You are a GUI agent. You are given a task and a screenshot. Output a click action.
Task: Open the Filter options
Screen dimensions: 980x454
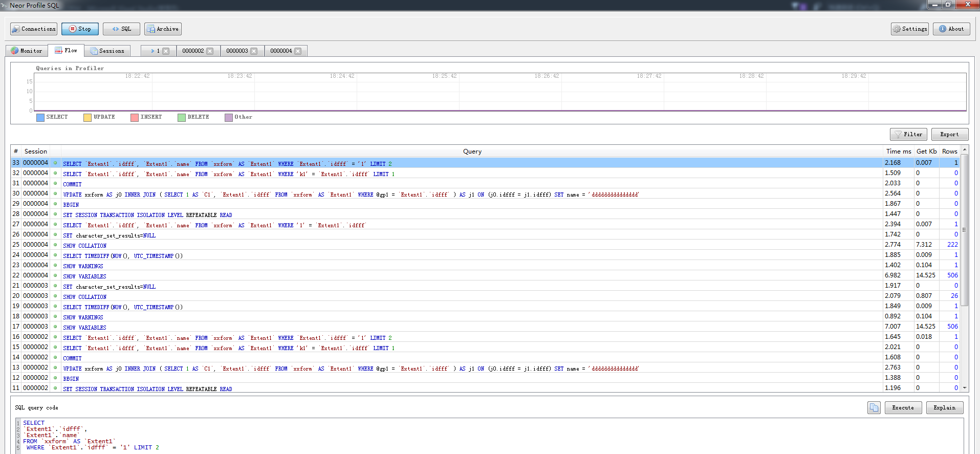pos(908,134)
